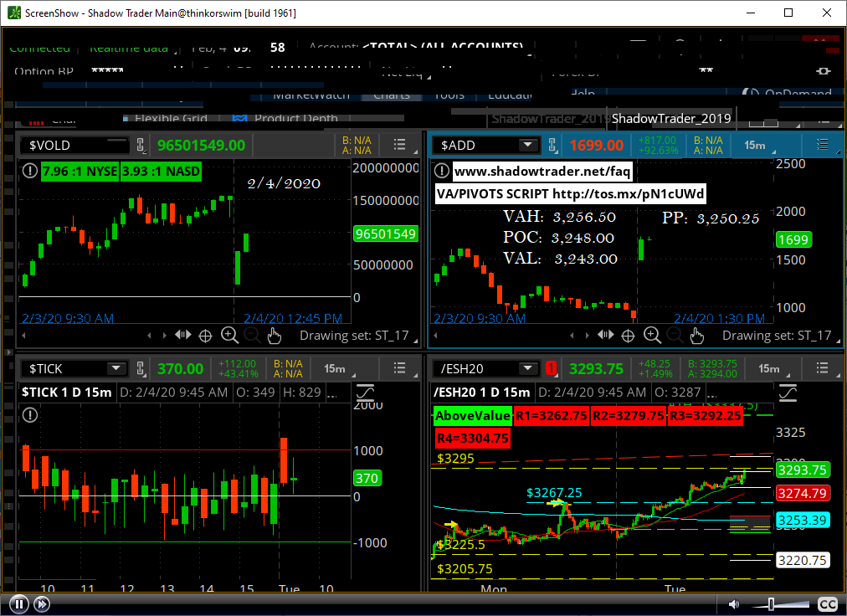Click zoom out magnifier on $ADD chart

click(674, 336)
